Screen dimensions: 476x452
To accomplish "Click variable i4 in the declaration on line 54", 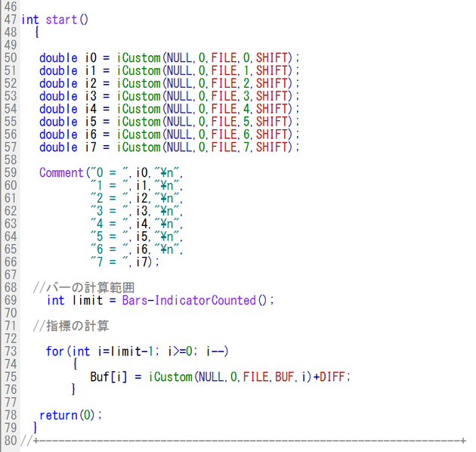I will (x=91, y=109).
